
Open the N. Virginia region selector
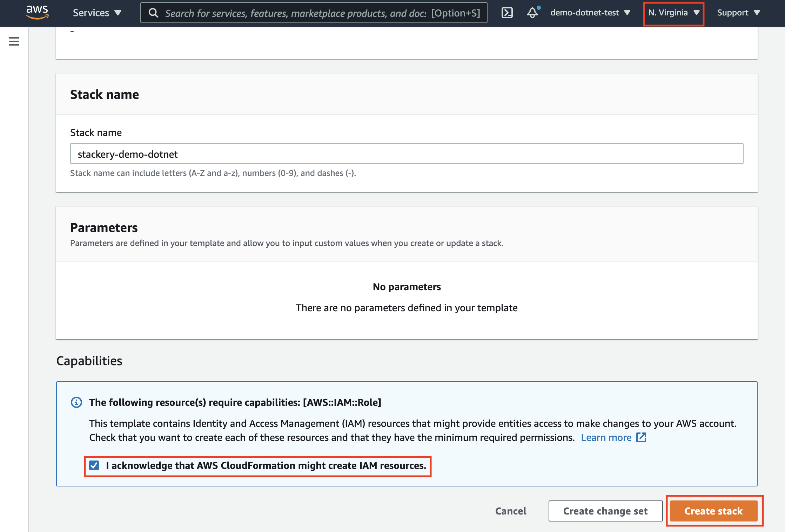[674, 13]
